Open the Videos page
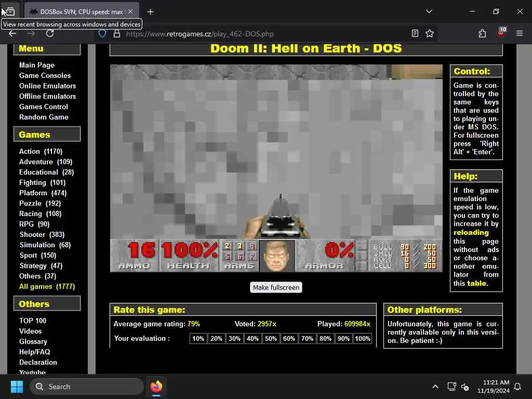Viewport: 532px width, 399px height. pyautogui.click(x=30, y=331)
